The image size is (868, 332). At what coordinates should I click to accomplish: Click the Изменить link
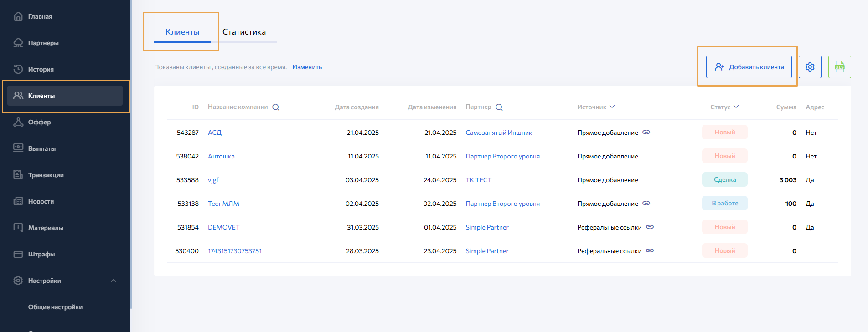[x=307, y=67]
